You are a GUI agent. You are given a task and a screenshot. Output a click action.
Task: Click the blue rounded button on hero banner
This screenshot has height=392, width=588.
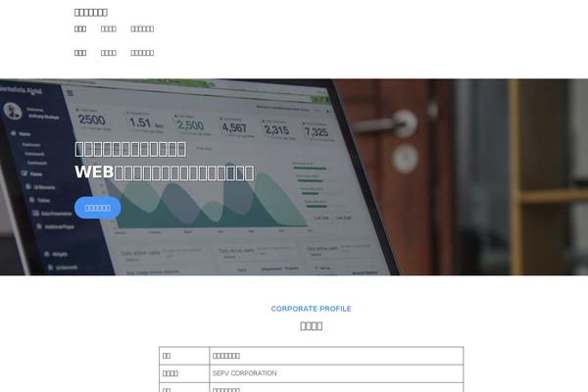tap(97, 208)
